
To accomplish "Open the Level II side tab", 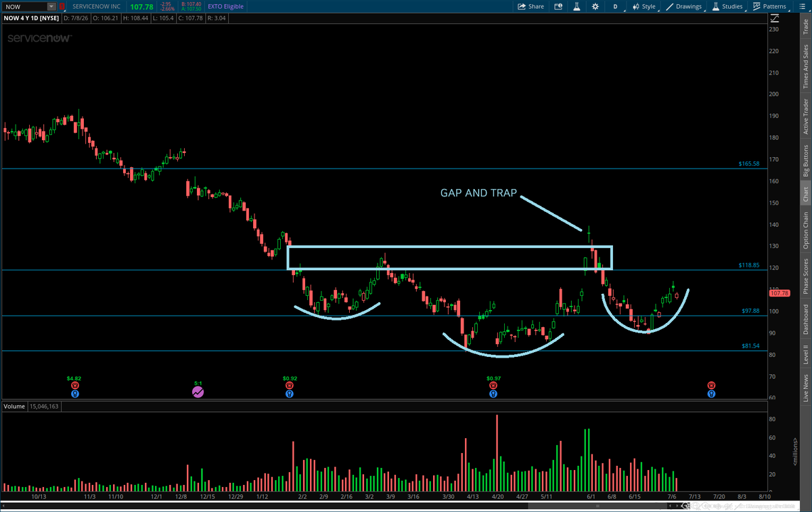I will pos(805,354).
